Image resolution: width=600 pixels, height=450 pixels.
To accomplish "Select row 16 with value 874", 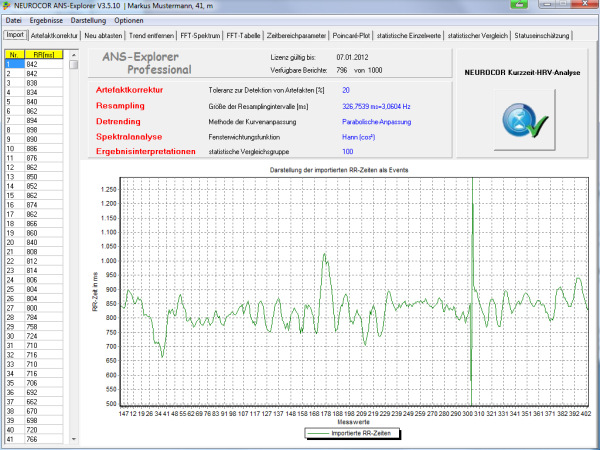I will [x=34, y=205].
